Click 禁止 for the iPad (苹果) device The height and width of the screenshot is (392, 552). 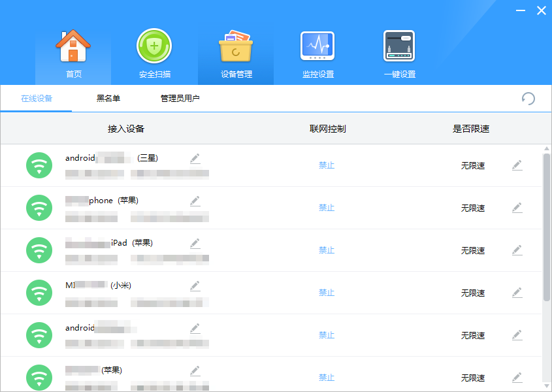[327, 250]
